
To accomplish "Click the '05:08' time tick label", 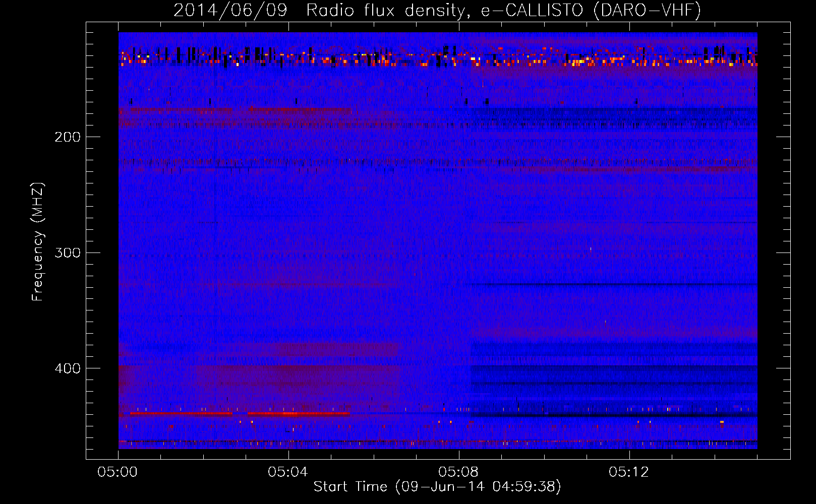I will pyautogui.click(x=458, y=472).
